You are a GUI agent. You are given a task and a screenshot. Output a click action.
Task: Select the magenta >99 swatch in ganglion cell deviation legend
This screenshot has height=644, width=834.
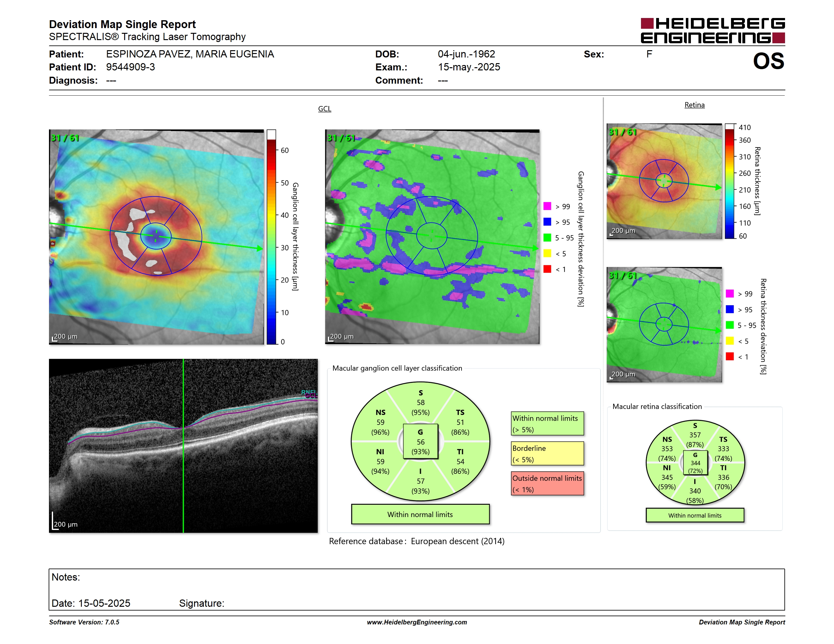[x=547, y=206]
